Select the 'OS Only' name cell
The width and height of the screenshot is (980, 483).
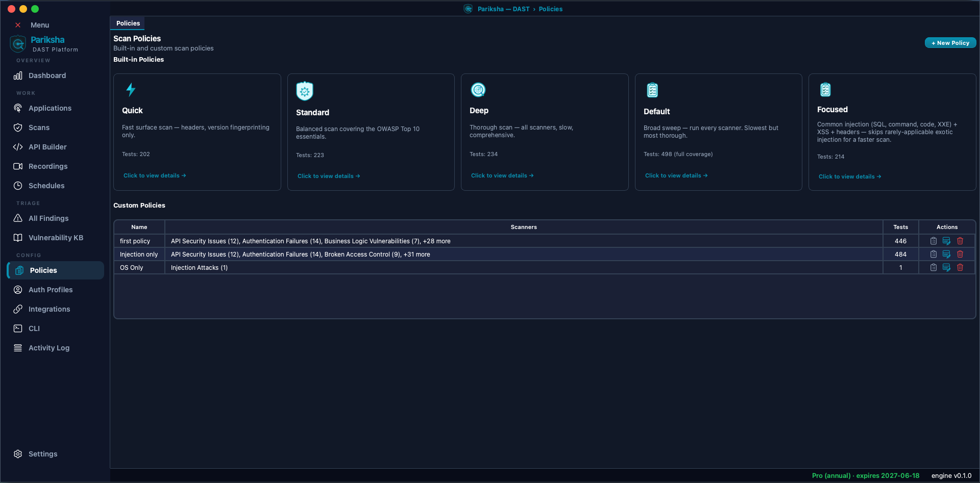coord(139,268)
